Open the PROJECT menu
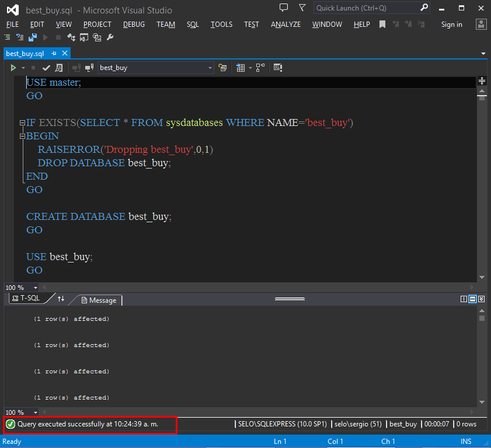This screenshot has height=448, width=491. [x=97, y=24]
